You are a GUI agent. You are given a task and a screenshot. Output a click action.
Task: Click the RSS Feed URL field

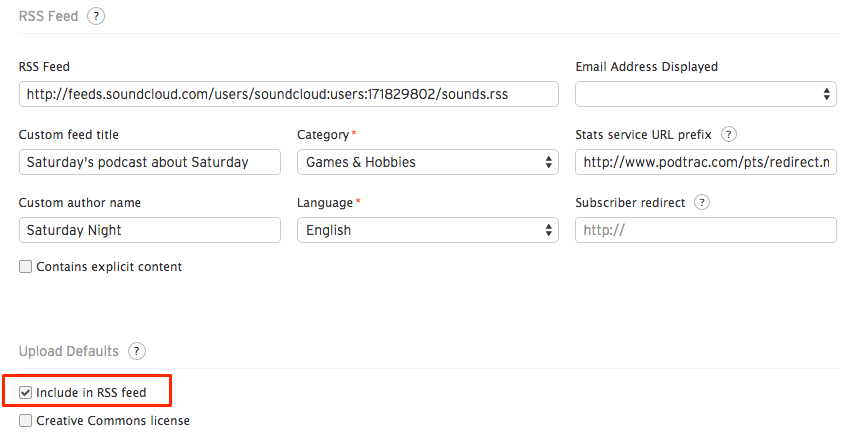(x=289, y=94)
